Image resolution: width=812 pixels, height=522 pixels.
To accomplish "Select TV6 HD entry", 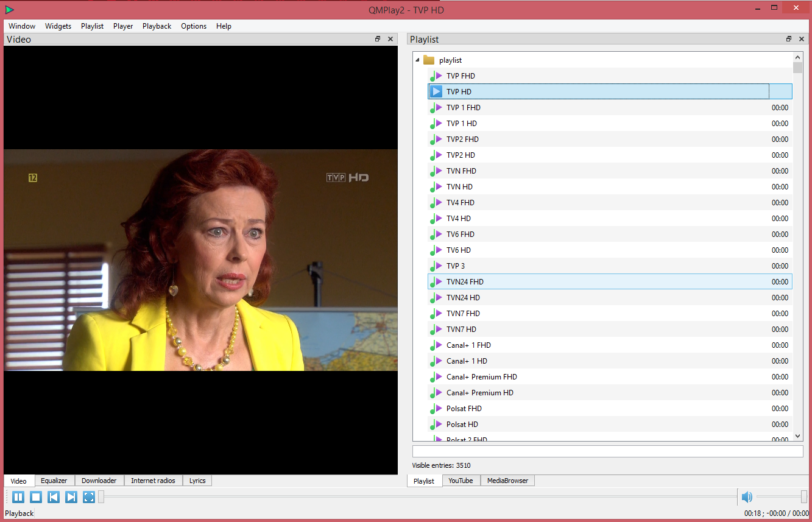I will coord(610,250).
